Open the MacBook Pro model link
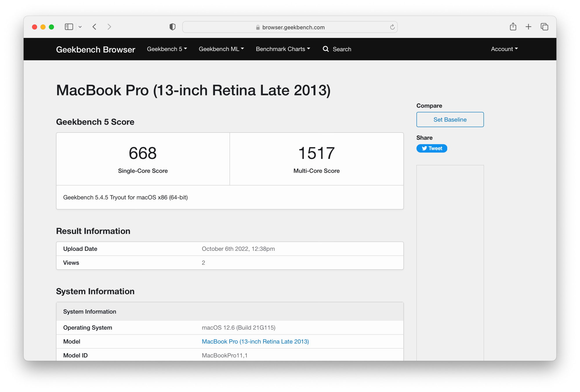The image size is (580, 392). pyautogui.click(x=255, y=342)
